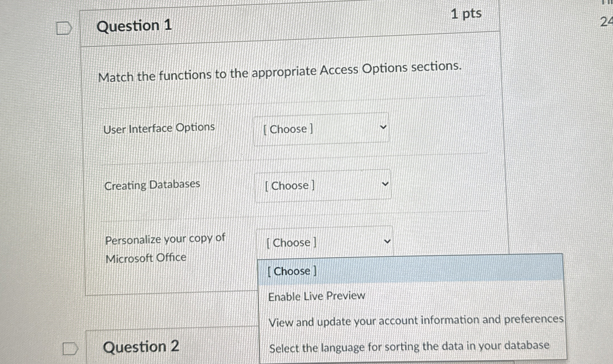The width and height of the screenshot is (613, 364).
Task: Flag Question 2 with bookmark icon
Action: pyautogui.click(x=70, y=348)
